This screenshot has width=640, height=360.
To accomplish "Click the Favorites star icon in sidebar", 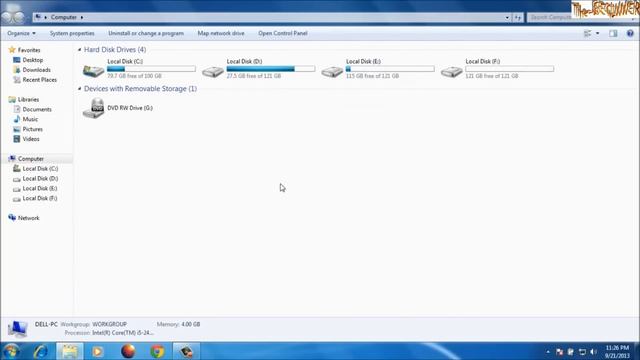I will (12, 50).
